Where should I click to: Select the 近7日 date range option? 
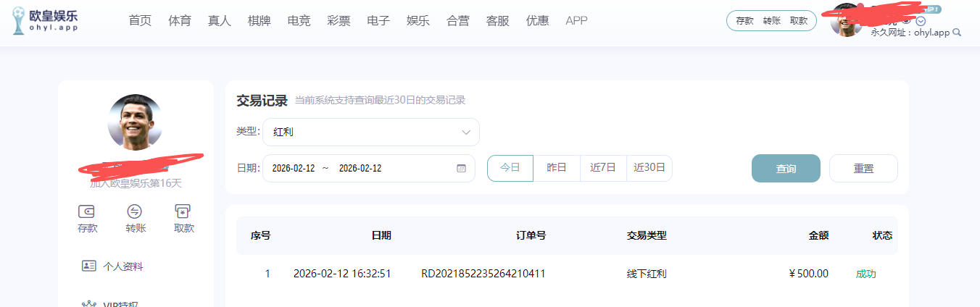pos(603,168)
